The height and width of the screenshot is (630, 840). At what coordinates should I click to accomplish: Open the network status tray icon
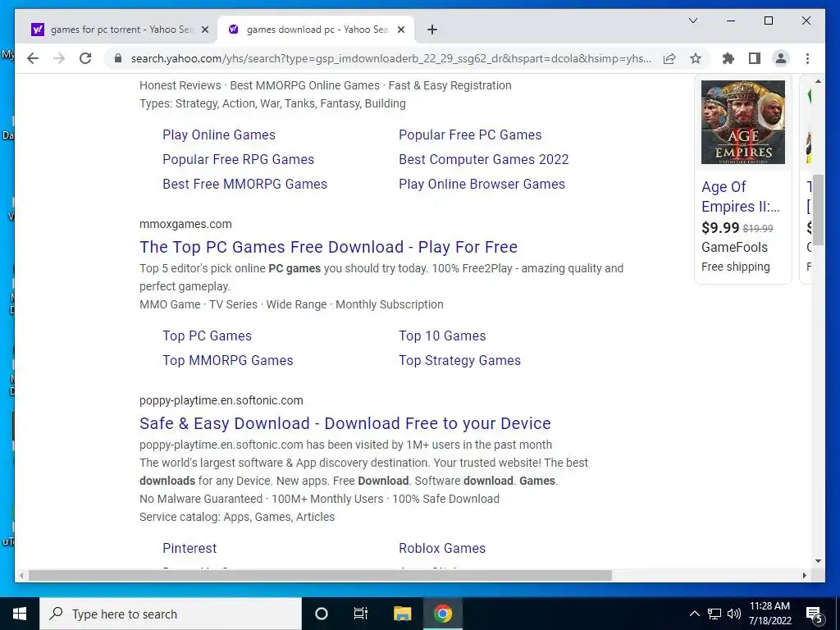714,614
